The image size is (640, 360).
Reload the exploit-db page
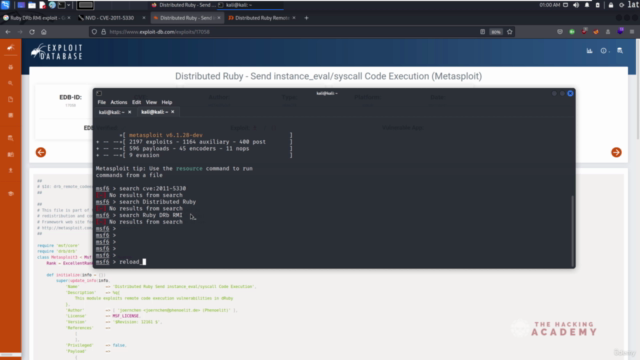[x=32, y=32]
